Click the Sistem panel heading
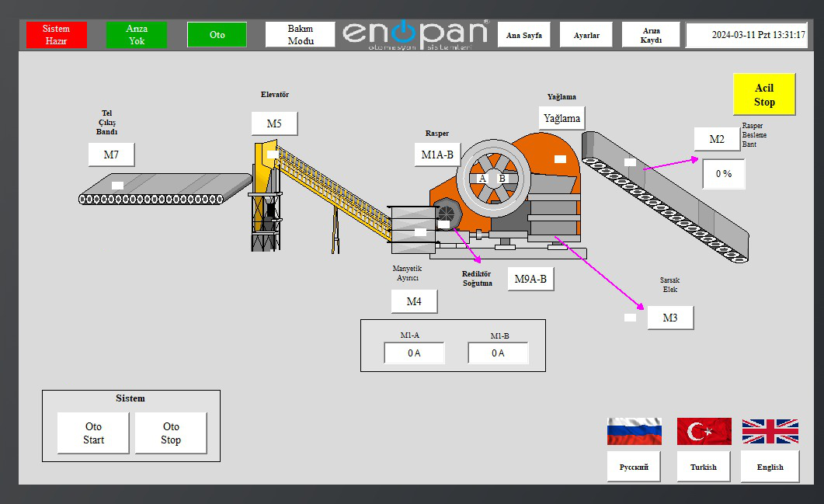The height and width of the screenshot is (504, 824). point(130,398)
